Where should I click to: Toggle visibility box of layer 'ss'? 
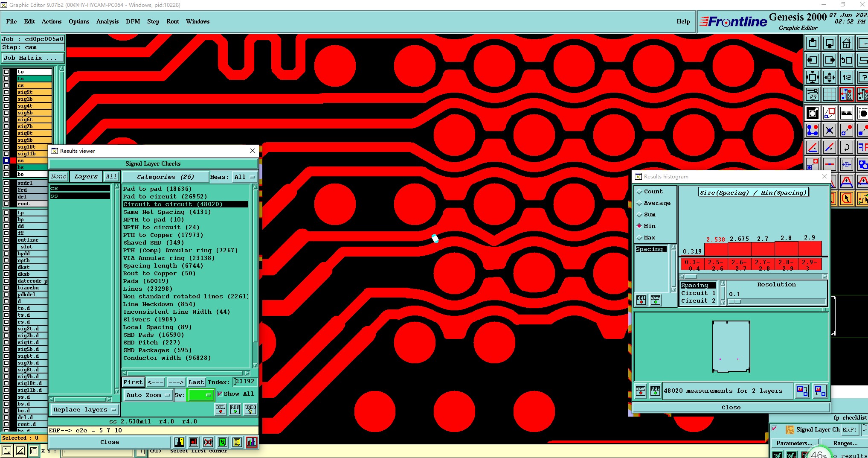tap(6, 160)
